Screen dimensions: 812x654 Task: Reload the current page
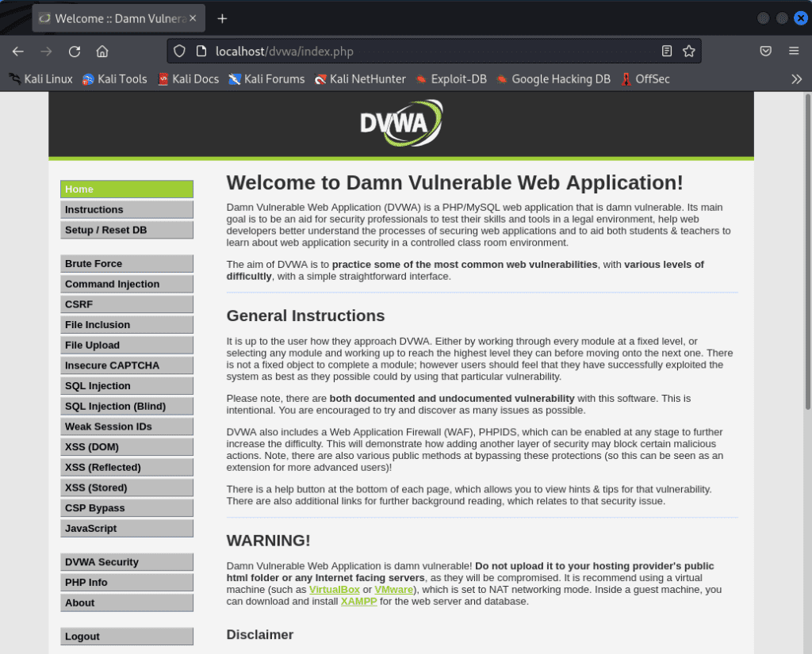(x=75, y=52)
